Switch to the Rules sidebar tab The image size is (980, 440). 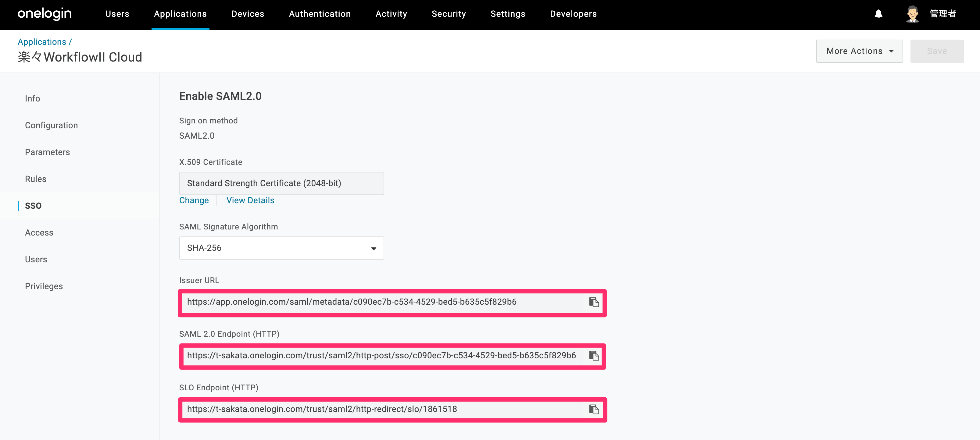(x=35, y=179)
